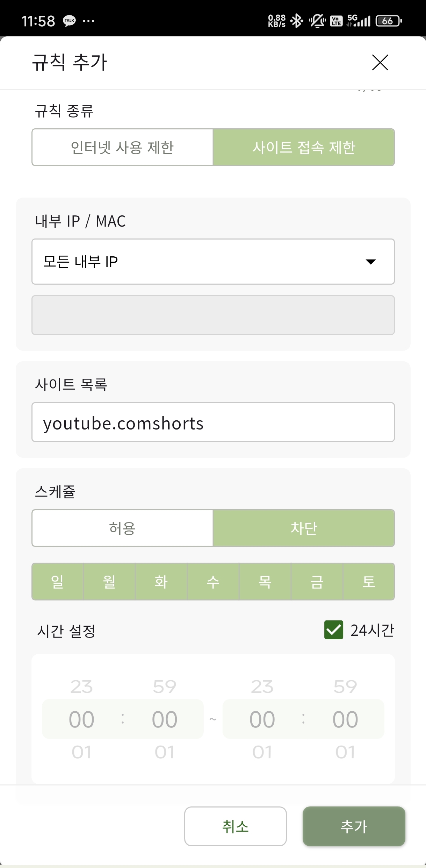
Task: Click the 취소 button
Action: [x=236, y=826]
